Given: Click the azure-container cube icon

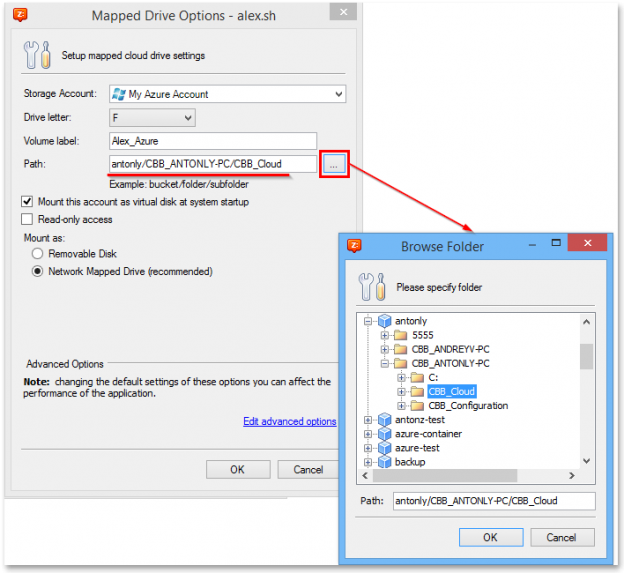Looking at the screenshot, I should click(x=384, y=434).
